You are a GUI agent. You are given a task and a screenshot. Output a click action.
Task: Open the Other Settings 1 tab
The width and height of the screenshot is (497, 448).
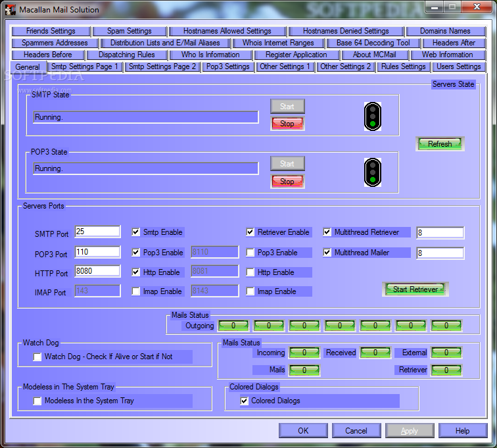tap(285, 66)
